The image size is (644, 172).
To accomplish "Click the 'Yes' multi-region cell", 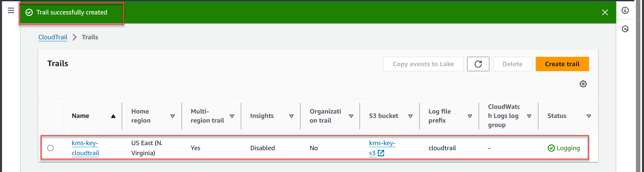I will coord(196,148).
